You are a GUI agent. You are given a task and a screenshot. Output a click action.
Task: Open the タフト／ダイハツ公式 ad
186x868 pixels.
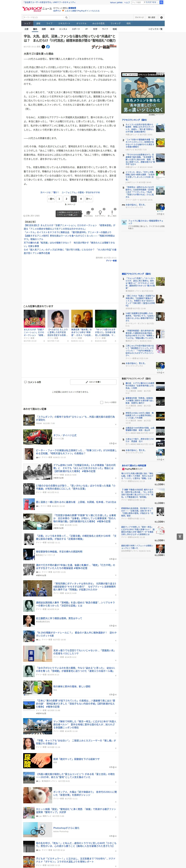(65, 435)
